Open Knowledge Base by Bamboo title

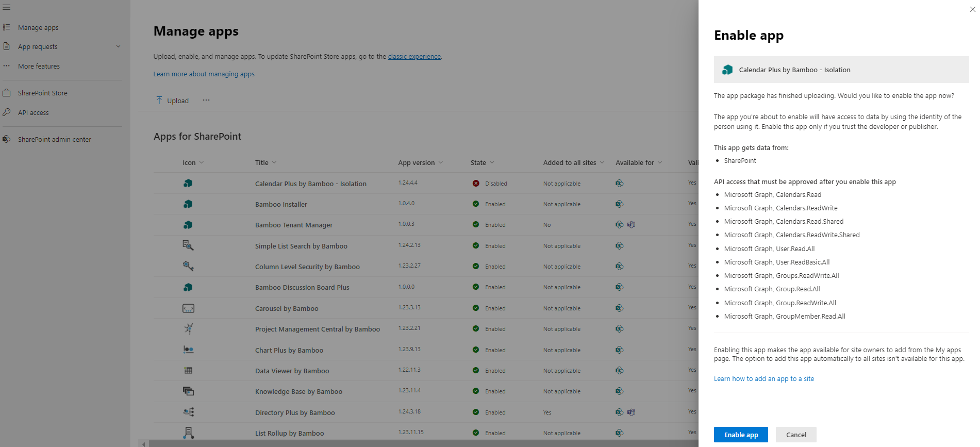pyautogui.click(x=298, y=391)
